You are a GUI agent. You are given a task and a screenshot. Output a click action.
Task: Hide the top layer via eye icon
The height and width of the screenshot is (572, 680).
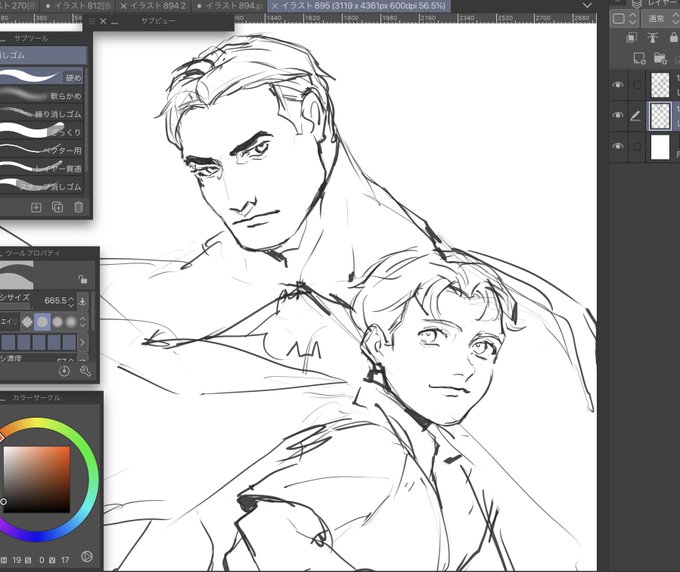[x=618, y=85]
